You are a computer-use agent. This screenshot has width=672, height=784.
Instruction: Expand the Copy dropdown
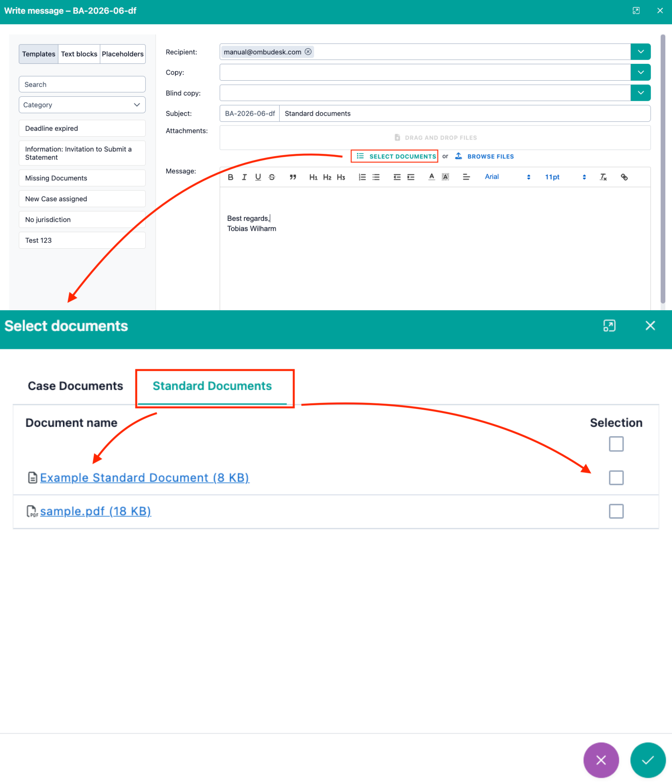(x=641, y=72)
